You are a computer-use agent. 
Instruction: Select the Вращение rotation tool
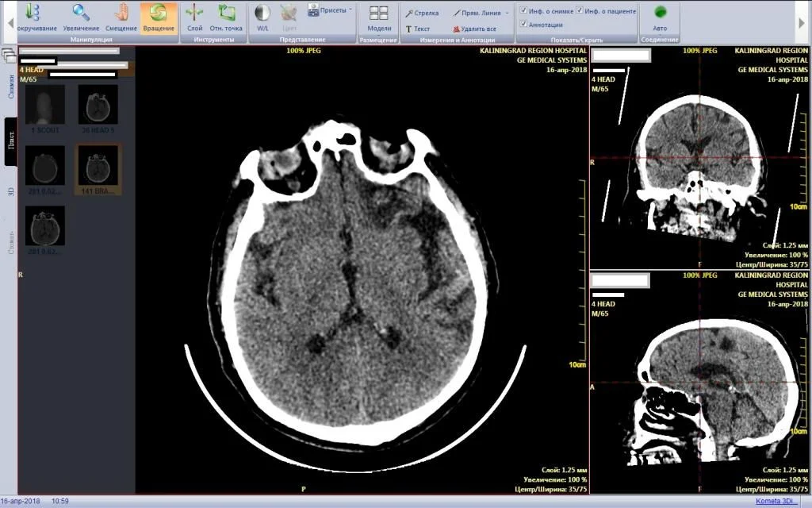[x=159, y=17]
